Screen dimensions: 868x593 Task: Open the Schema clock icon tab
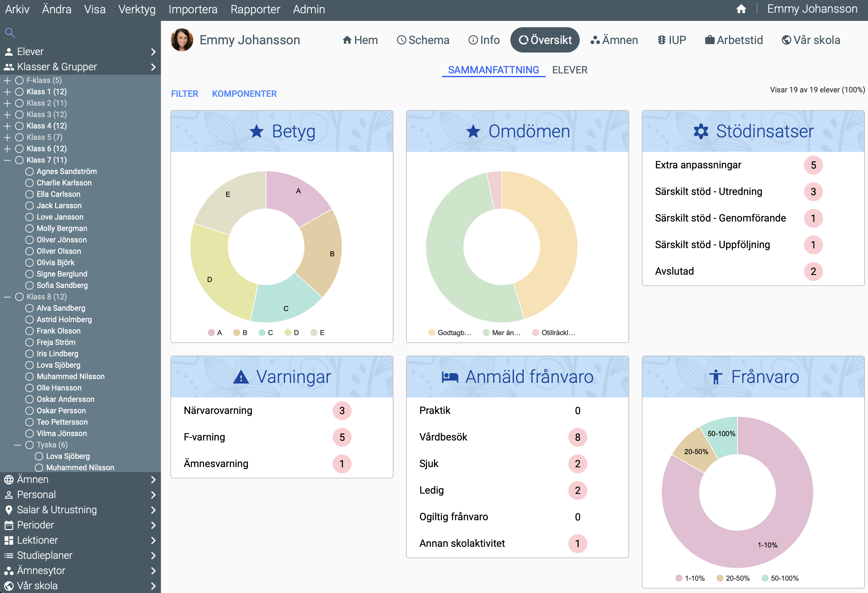[x=401, y=40]
